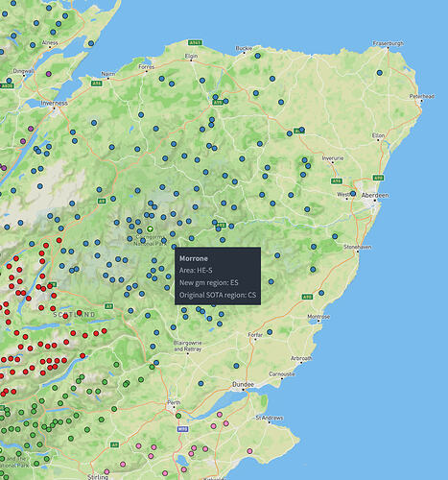Click the 'Original SOTA region: CS' tooltip line
Viewport: 448px width, 480px height.
[218, 295]
